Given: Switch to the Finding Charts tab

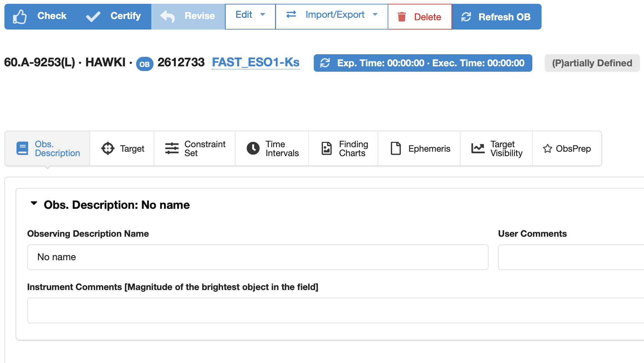Looking at the screenshot, I should pyautogui.click(x=344, y=148).
